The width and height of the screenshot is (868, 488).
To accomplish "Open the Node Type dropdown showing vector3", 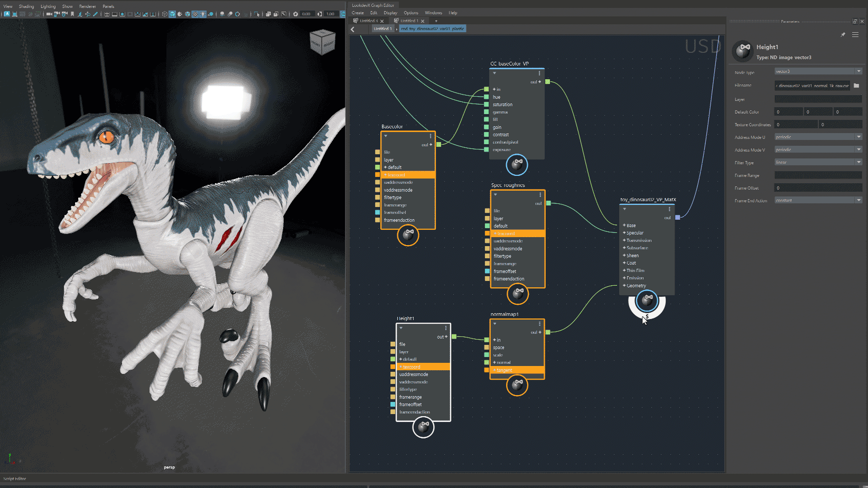I will click(818, 71).
